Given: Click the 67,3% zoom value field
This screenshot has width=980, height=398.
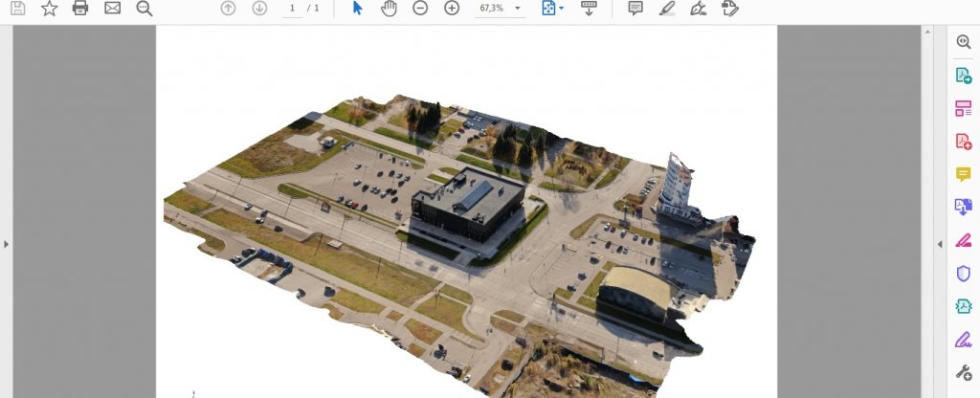Looking at the screenshot, I should tap(491, 8).
